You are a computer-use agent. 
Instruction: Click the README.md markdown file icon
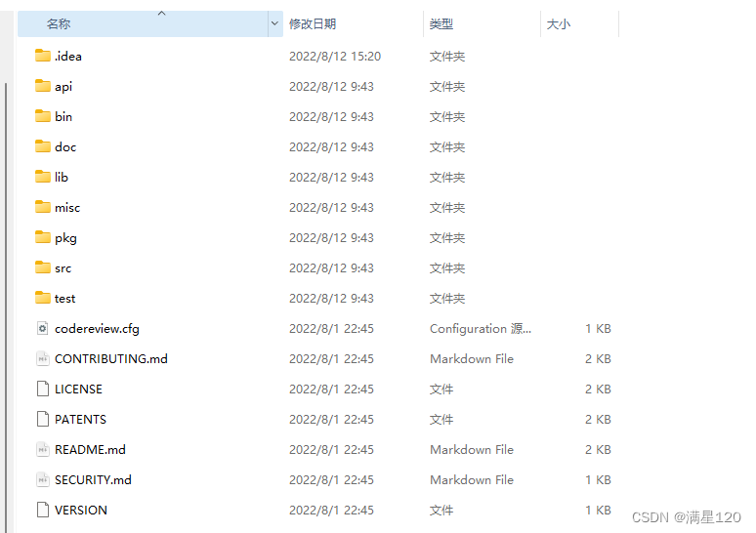pyautogui.click(x=42, y=449)
